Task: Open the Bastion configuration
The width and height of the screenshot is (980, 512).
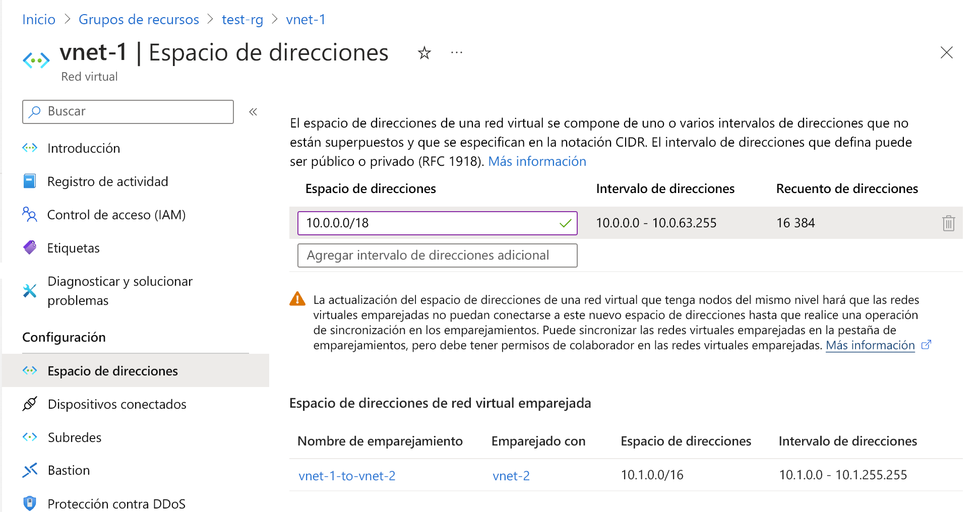Action: (x=70, y=470)
